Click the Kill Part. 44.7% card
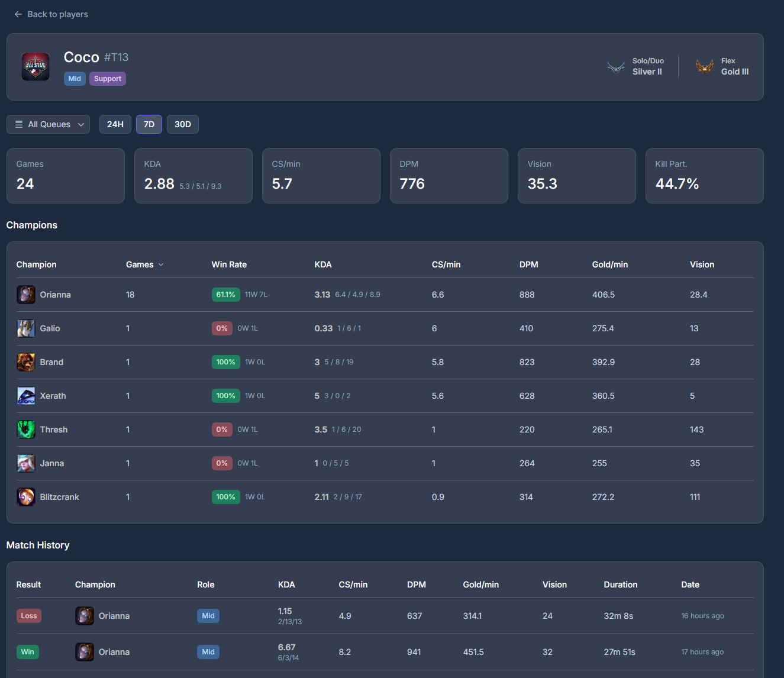 pos(705,176)
